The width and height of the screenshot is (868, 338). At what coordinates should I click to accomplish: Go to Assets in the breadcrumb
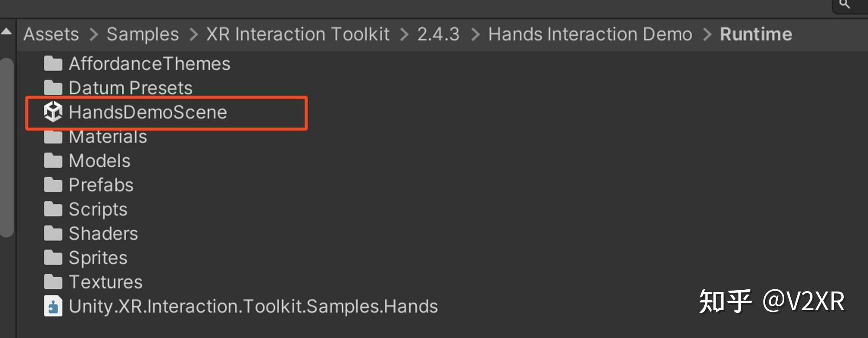pyautogui.click(x=51, y=34)
